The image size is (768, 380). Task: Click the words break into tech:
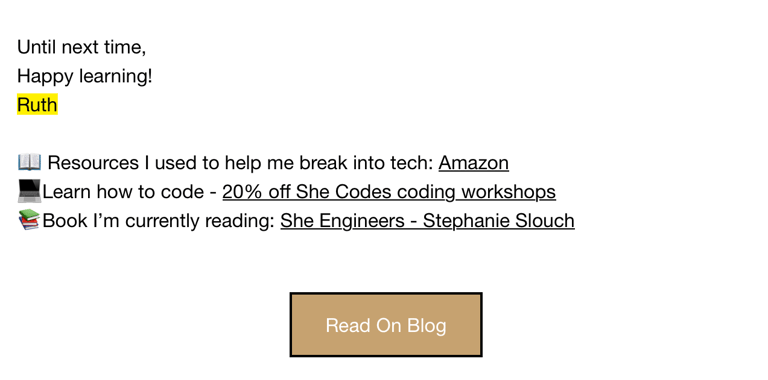pyautogui.click(x=366, y=163)
